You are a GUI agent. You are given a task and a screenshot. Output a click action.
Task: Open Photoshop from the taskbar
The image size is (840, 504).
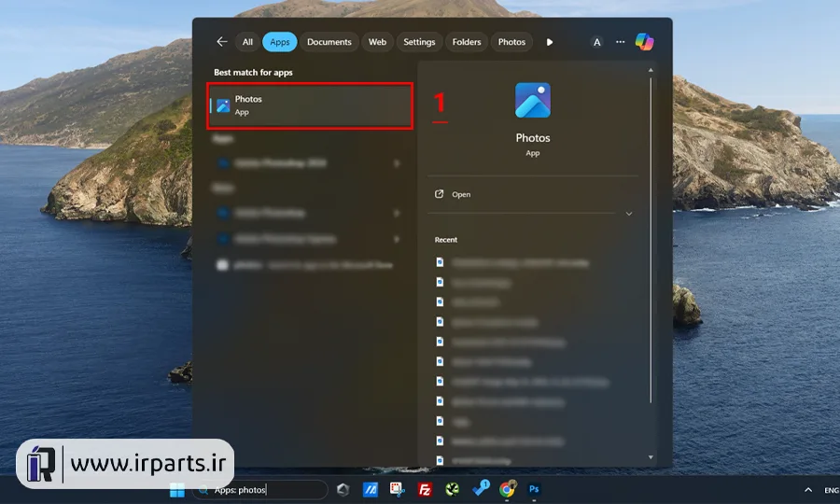click(534, 489)
